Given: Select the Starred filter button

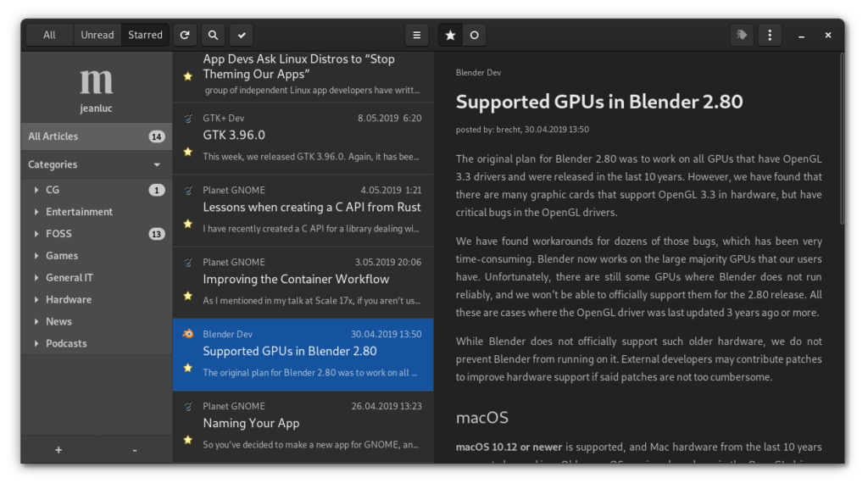Looking at the screenshot, I should click(145, 34).
